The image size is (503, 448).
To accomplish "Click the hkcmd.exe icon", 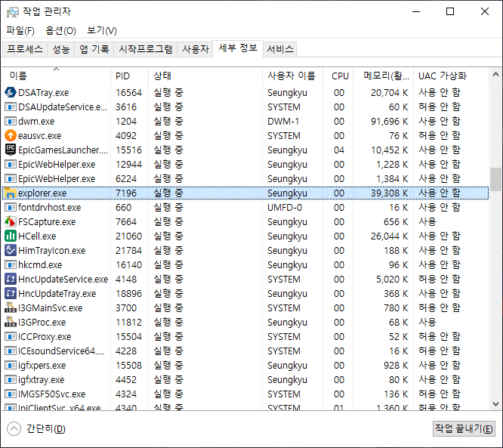I will click(x=11, y=264).
